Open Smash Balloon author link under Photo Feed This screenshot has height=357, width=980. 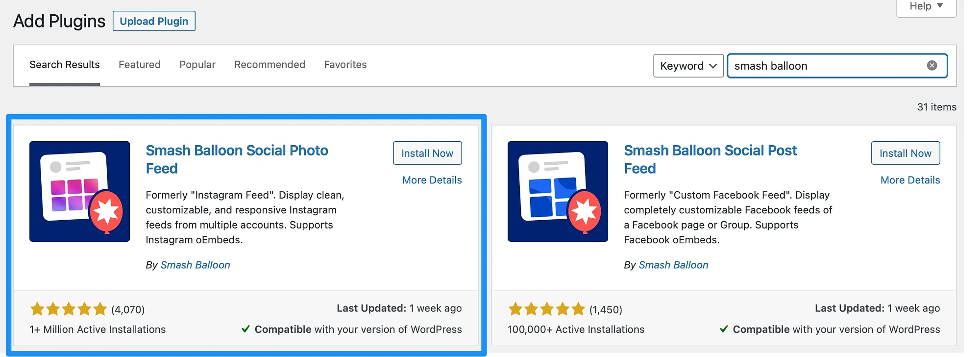point(195,265)
